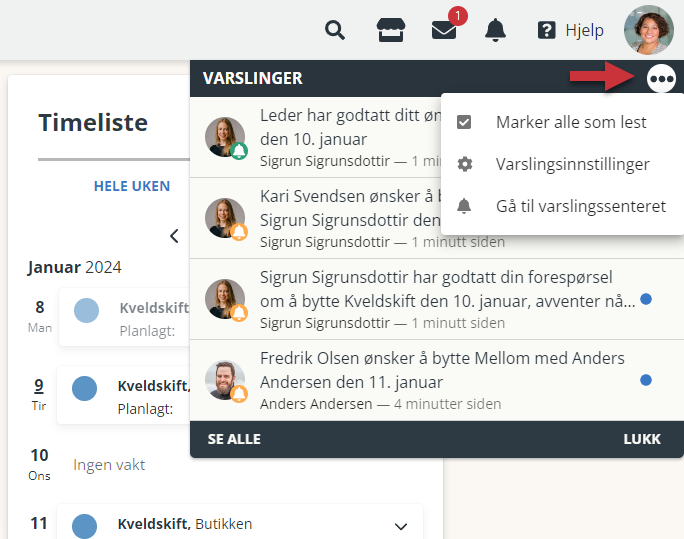The image size is (684, 539).
Task: Open the messages envelope icon
Action: [444, 30]
